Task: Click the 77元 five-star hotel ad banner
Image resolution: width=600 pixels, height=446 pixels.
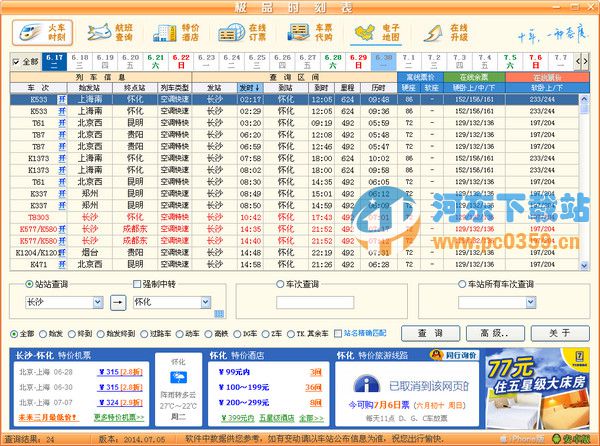Action: pyautogui.click(x=537, y=388)
